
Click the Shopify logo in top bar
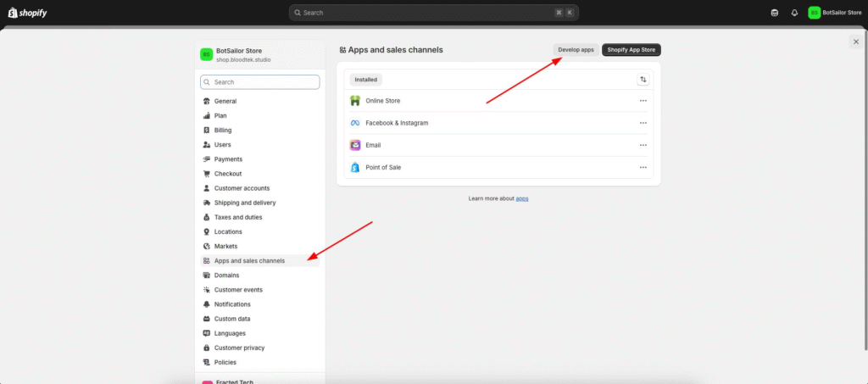27,13
